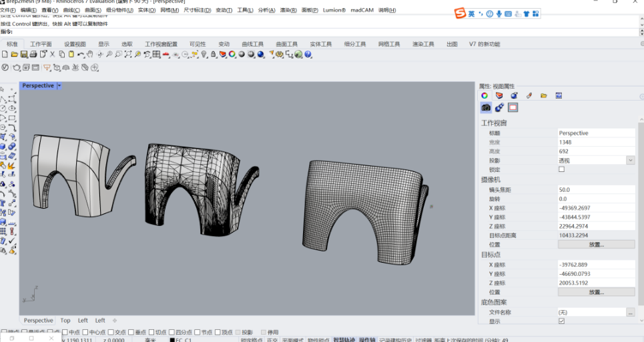Click the light bulb Hide icon
The width and height of the screenshot is (644, 342).
coord(204,54)
